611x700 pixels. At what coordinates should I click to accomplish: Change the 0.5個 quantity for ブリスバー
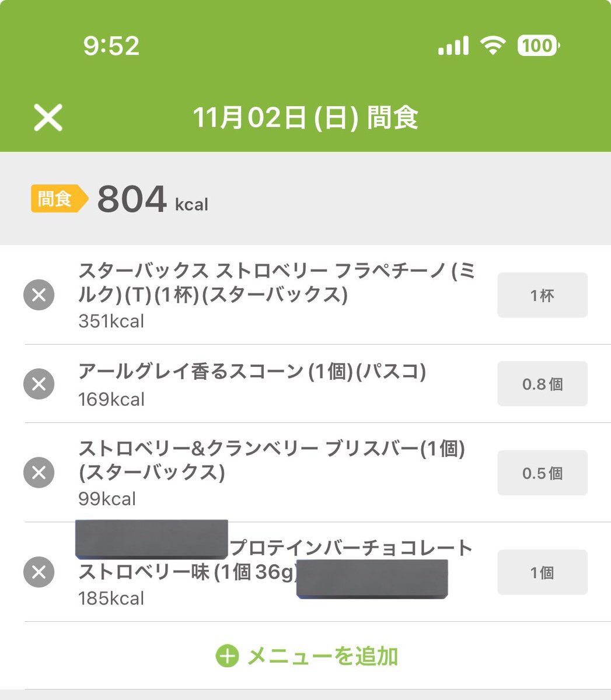[x=542, y=473]
